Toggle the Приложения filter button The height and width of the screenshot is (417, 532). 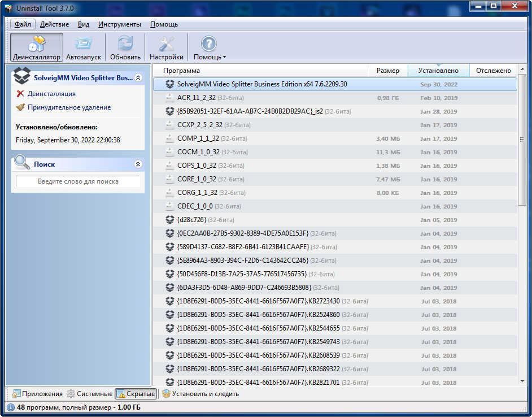click(x=37, y=394)
